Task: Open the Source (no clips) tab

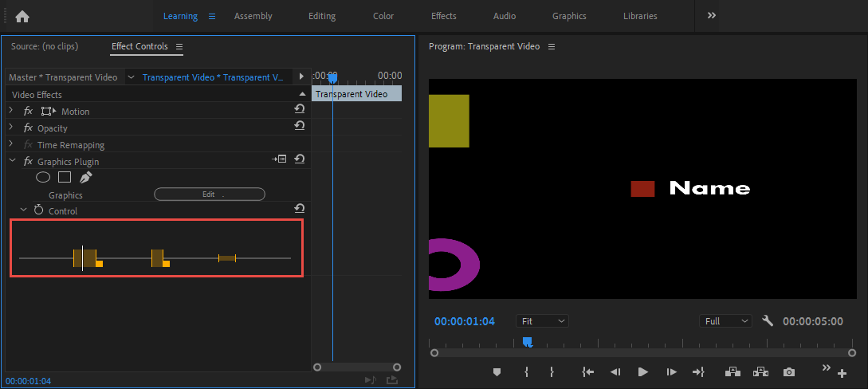Action: (x=45, y=46)
